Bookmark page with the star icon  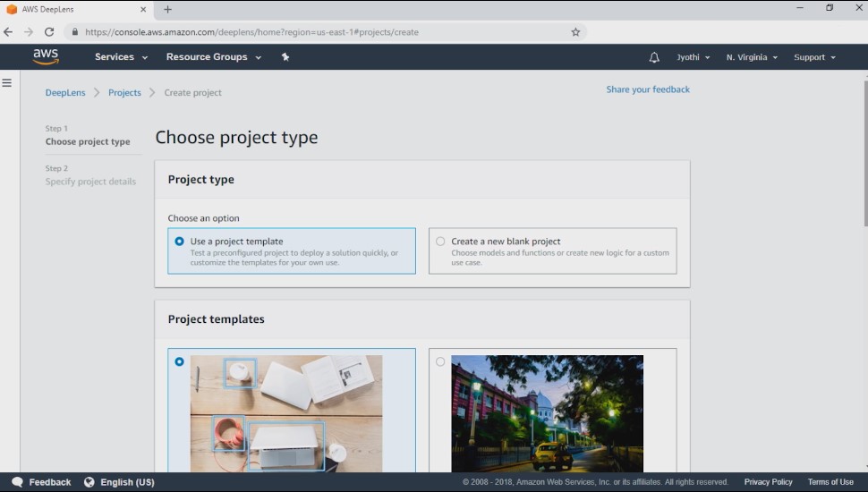coord(575,32)
